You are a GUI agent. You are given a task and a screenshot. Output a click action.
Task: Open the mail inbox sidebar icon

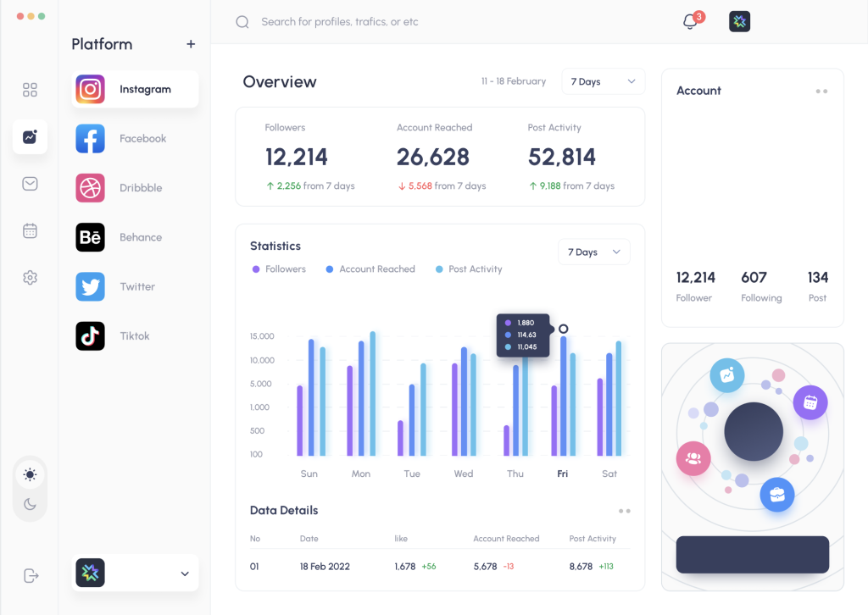tap(30, 184)
